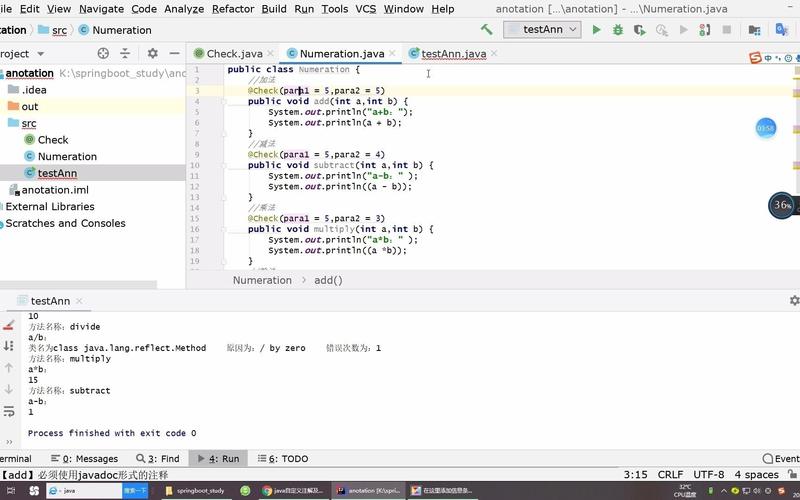Close the testAnn.java editor tab
This screenshot has height=500, width=800.
point(493,53)
